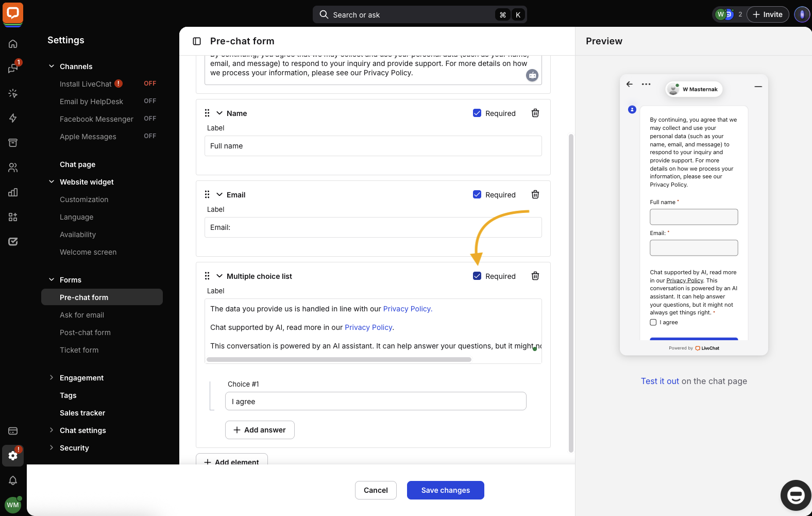Open the Apps marketplace icon

(x=13, y=217)
